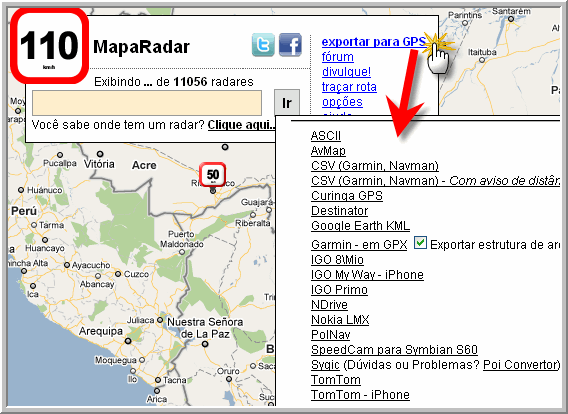
Task: Click the Oruro label on map
Action: [228, 371]
